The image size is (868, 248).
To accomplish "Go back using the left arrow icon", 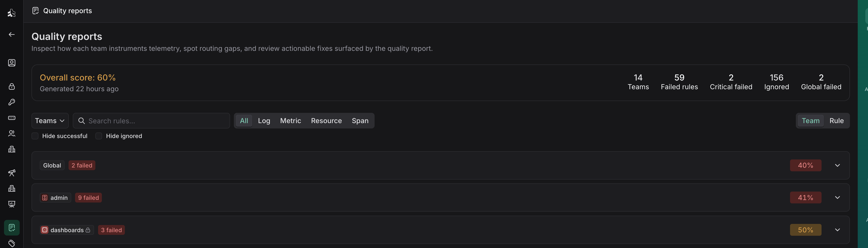I will click(x=11, y=35).
